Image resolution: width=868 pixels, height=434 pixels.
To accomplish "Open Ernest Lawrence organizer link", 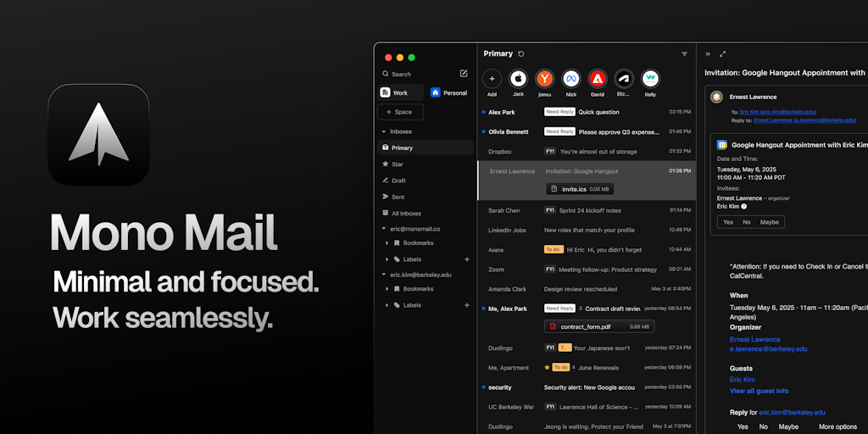I will coord(755,339).
